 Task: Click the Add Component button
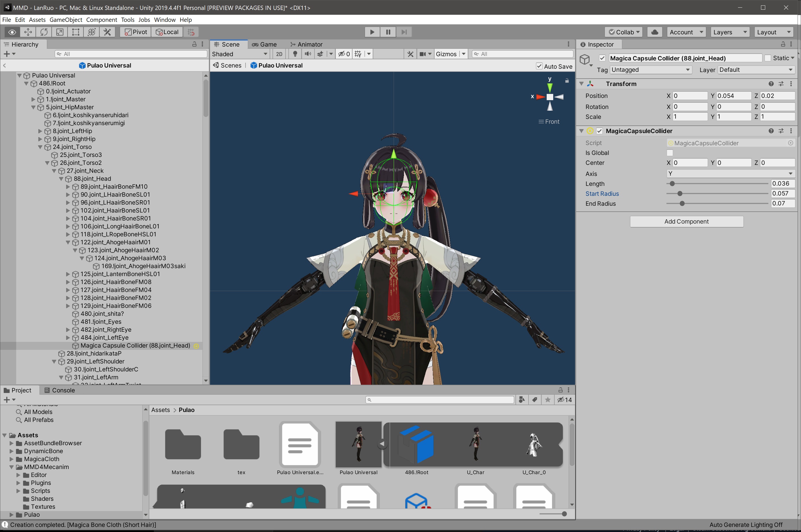point(686,221)
